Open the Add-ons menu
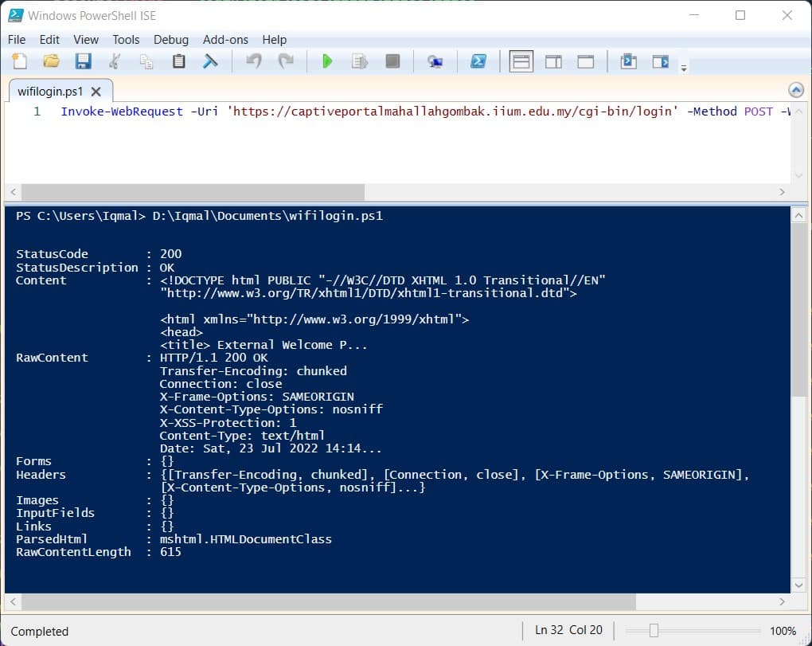This screenshot has height=646, width=812. pyautogui.click(x=225, y=39)
